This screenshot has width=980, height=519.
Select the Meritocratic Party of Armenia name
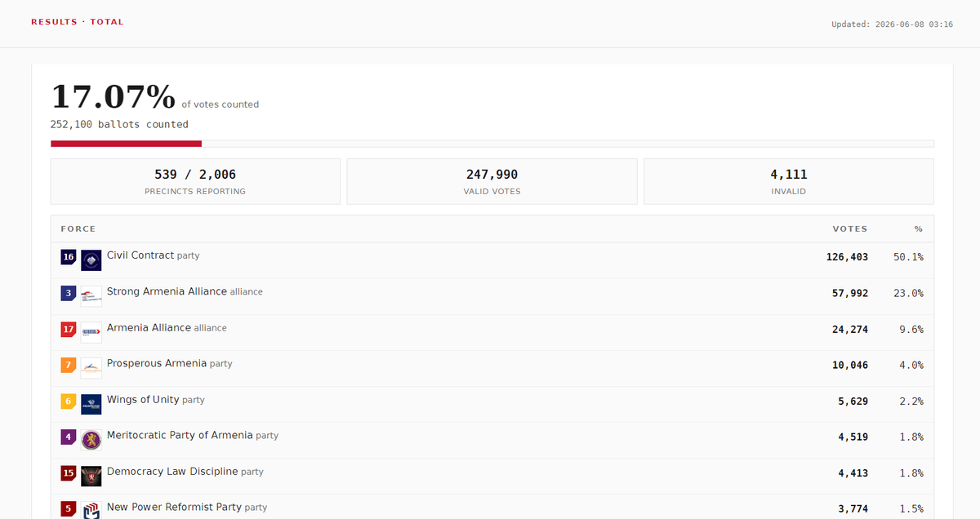pos(180,435)
